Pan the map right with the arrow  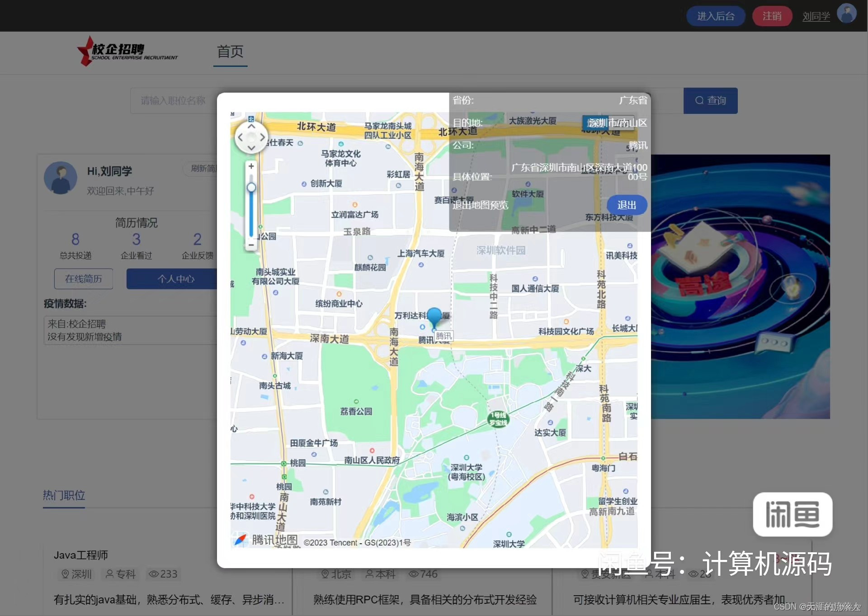262,137
